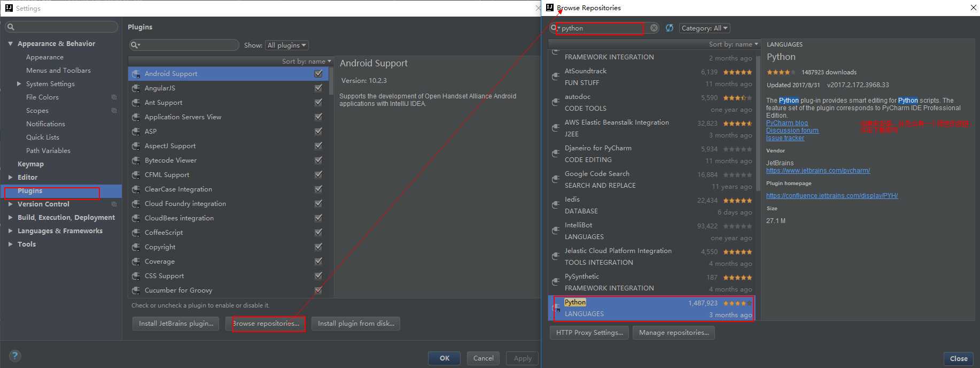
Task: Disable AspectJ Support checkbox
Action: (318, 146)
